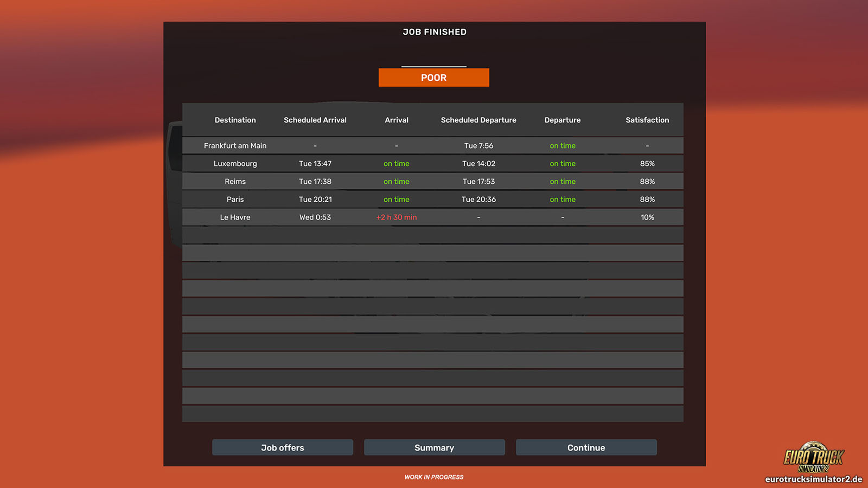Select the Destination column header
868x488 pixels.
point(235,120)
